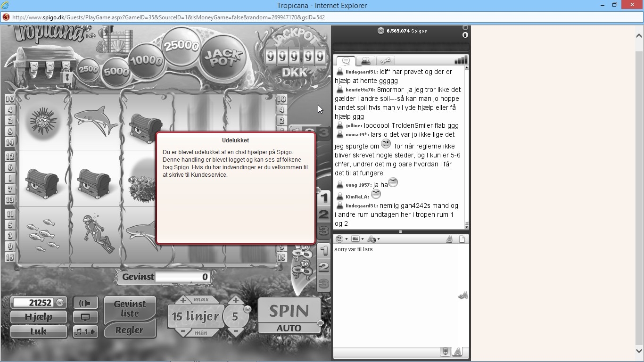Toggle fullscreen monitor button in game
Image resolution: width=644 pixels, height=362 pixels.
tap(85, 317)
